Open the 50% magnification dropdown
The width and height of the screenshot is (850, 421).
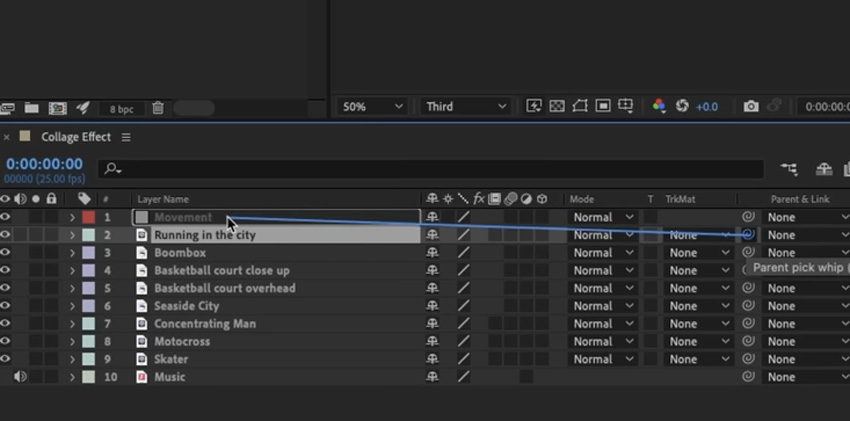click(x=372, y=107)
